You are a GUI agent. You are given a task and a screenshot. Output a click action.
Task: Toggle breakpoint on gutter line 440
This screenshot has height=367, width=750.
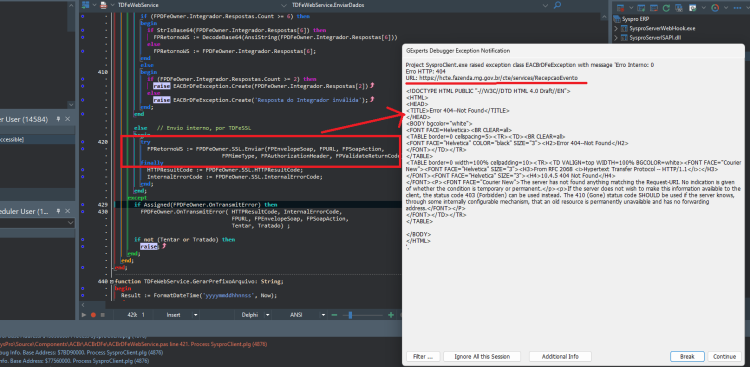tap(82, 281)
